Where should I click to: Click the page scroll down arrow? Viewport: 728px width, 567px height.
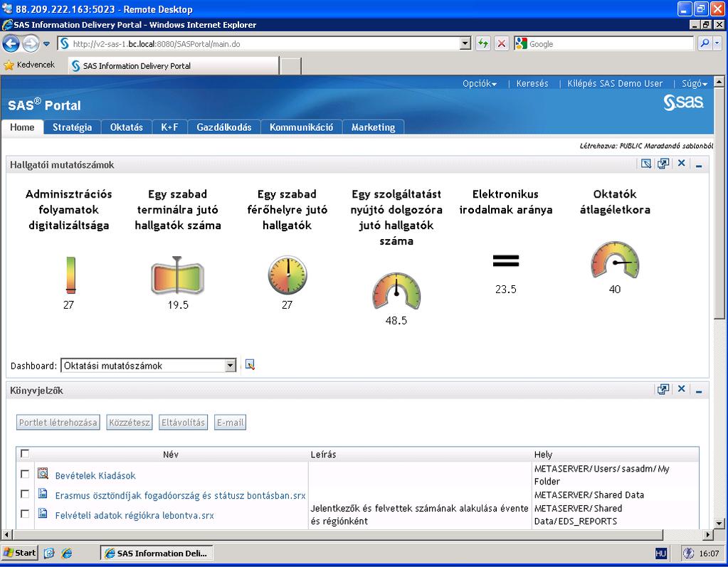[719, 524]
